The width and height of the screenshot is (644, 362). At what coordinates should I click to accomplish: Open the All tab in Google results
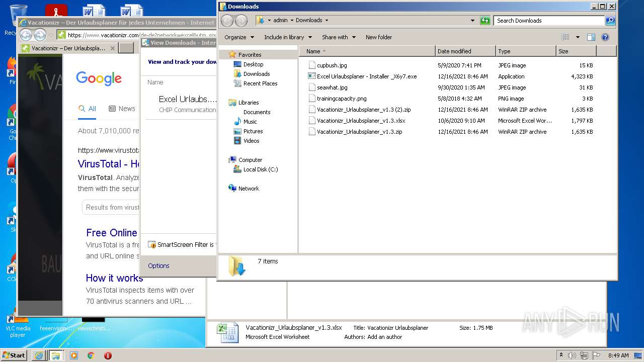point(87,109)
